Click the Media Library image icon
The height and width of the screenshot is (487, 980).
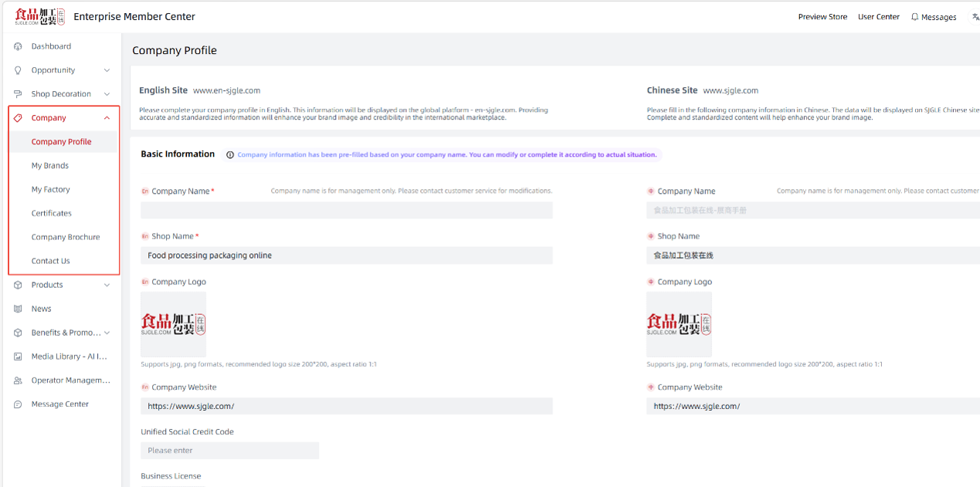point(18,357)
